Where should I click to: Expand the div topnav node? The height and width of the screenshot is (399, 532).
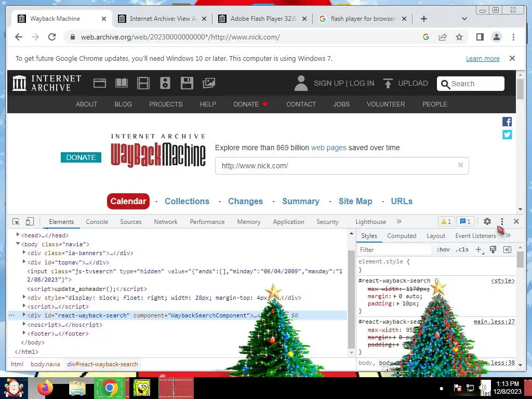click(24, 262)
